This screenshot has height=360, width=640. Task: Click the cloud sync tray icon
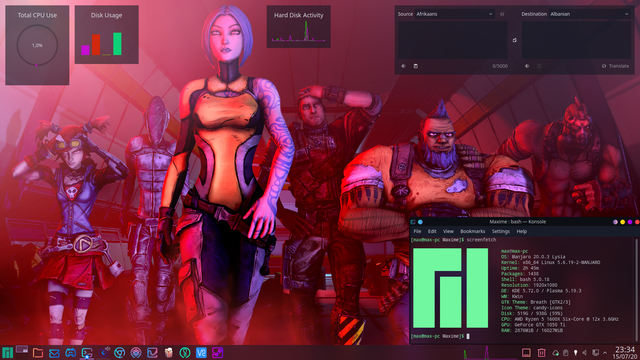tap(556, 353)
